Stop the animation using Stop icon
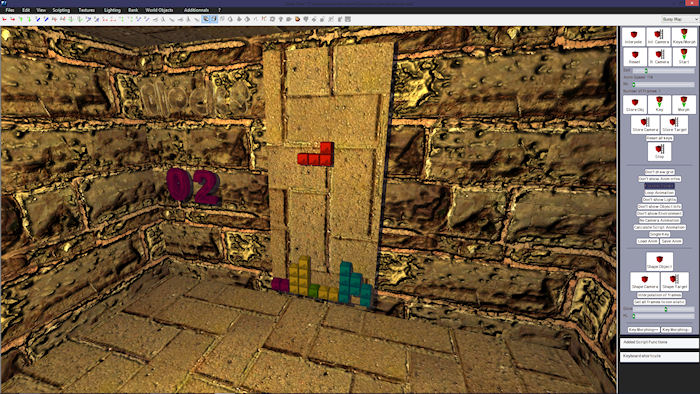 tap(659, 152)
